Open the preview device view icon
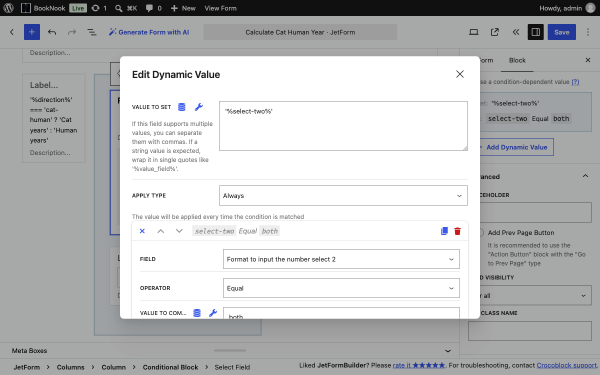600x375 pixels. pos(474,32)
